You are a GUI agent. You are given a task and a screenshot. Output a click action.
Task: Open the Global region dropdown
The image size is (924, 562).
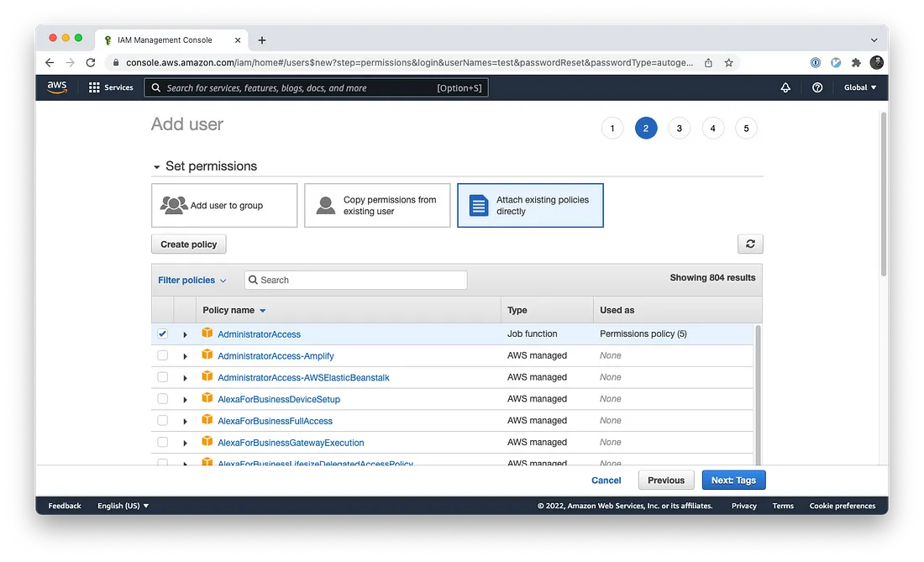[x=860, y=87]
